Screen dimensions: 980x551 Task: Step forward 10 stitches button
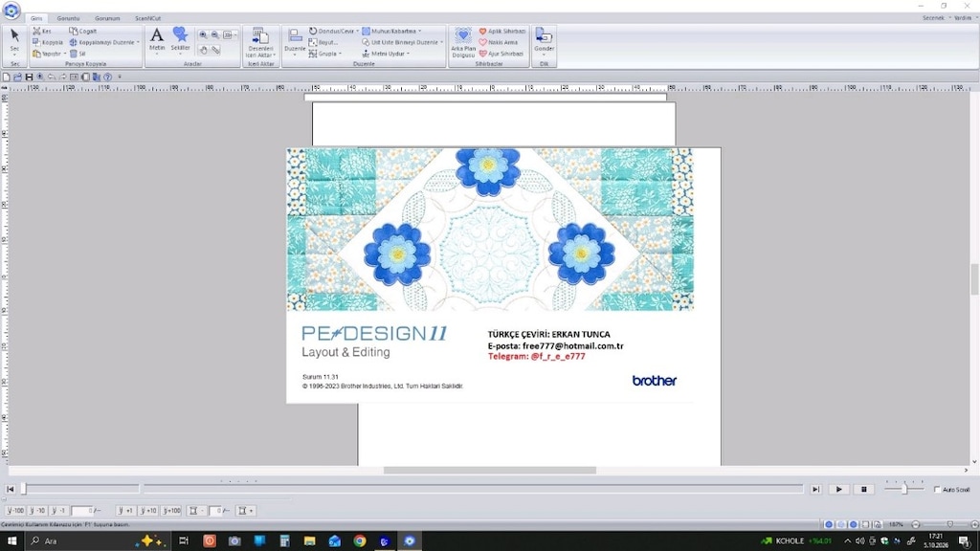[x=148, y=511]
